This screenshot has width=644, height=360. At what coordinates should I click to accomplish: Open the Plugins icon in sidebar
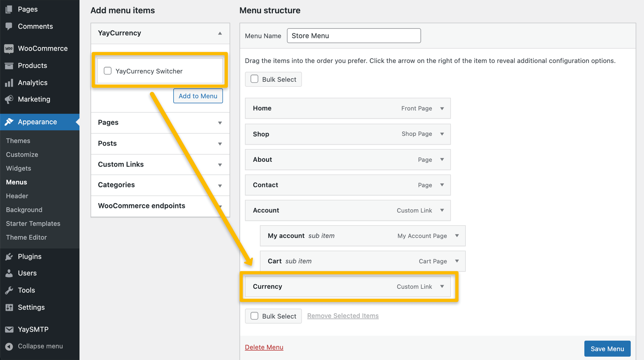coord(9,256)
